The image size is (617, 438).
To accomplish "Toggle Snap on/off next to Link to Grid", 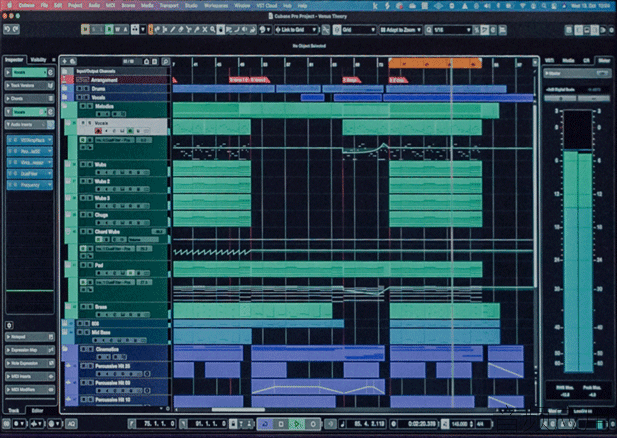I will coord(326,30).
